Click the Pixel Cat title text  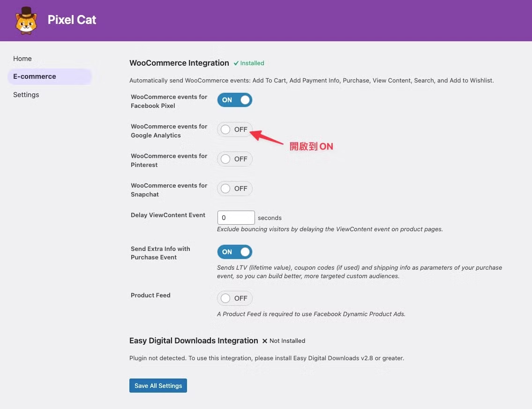click(72, 20)
